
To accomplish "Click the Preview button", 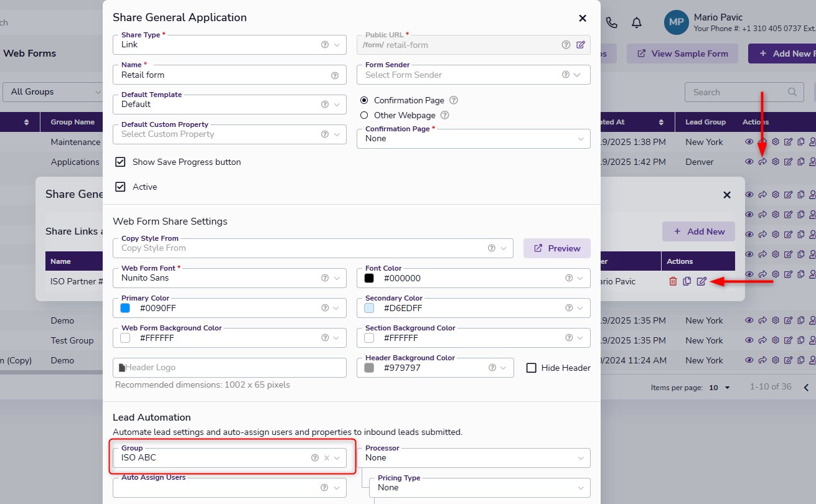I will click(556, 248).
